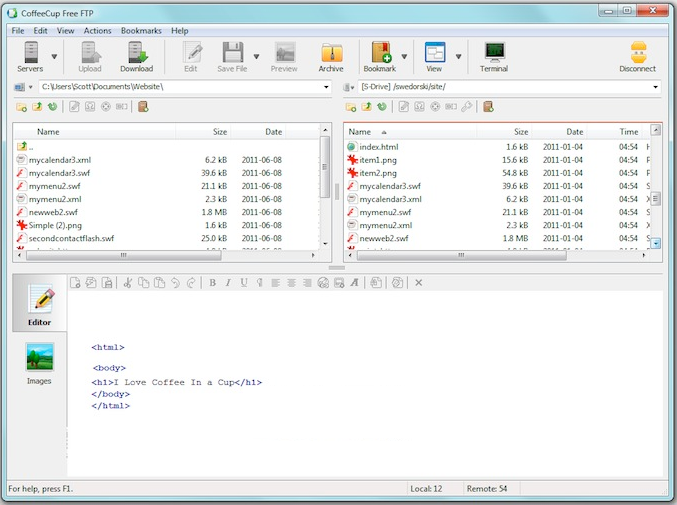Toggle Italic in the editor toolbar
Image resolution: width=677 pixels, height=505 pixels.
(228, 283)
